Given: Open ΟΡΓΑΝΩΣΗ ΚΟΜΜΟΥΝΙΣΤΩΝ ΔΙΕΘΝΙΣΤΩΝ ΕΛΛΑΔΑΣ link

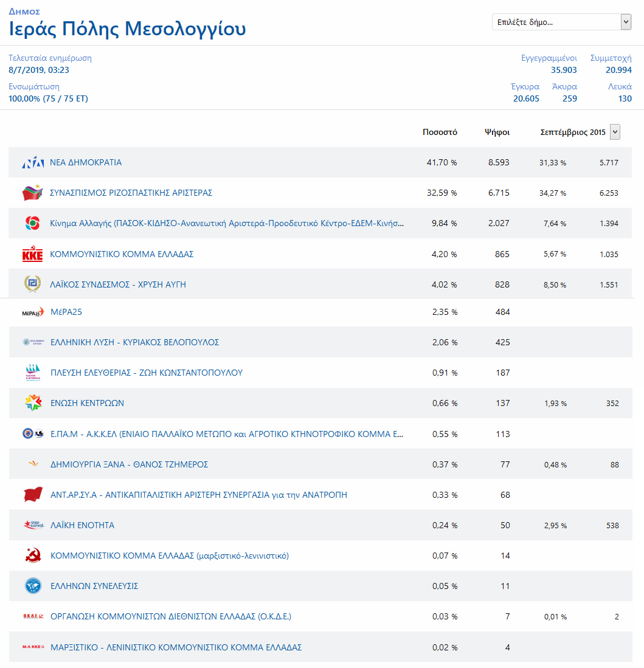Looking at the screenshot, I should (x=171, y=616).
